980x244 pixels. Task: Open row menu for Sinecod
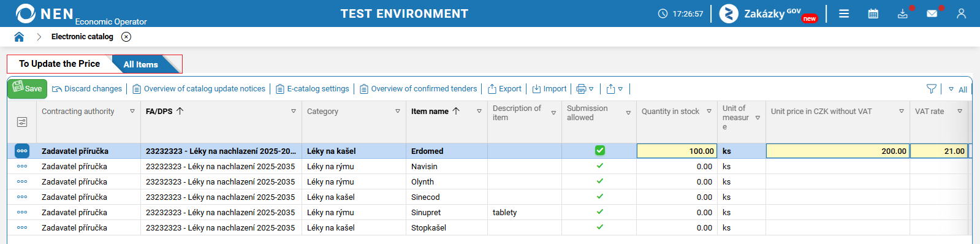tap(22, 197)
